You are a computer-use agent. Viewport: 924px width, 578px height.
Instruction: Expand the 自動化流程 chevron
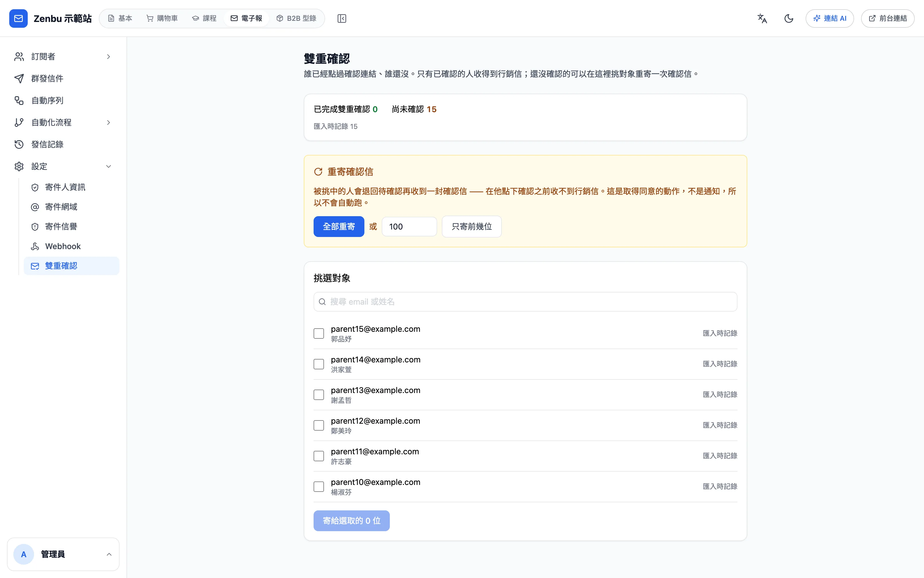pyautogui.click(x=109, y=122)
